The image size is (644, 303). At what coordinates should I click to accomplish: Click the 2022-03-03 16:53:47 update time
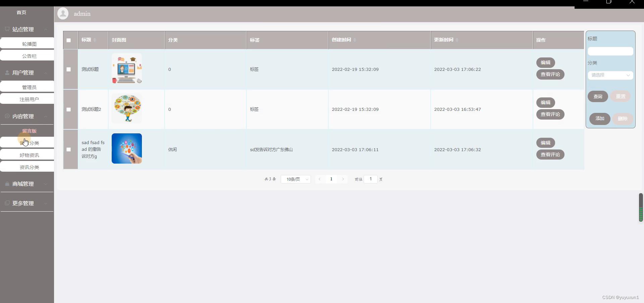click(458, 110)
